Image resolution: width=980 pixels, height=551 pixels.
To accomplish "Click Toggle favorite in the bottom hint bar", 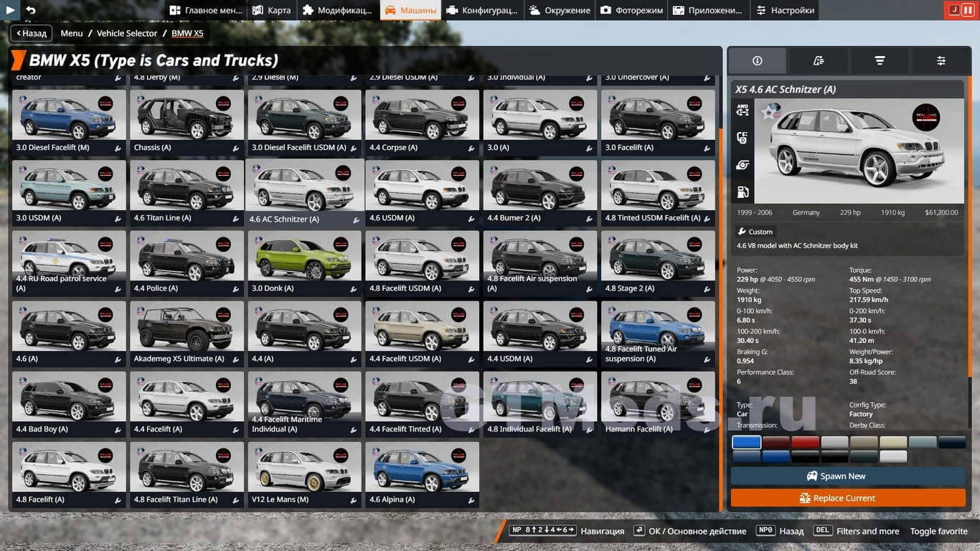I will [938, 531].
